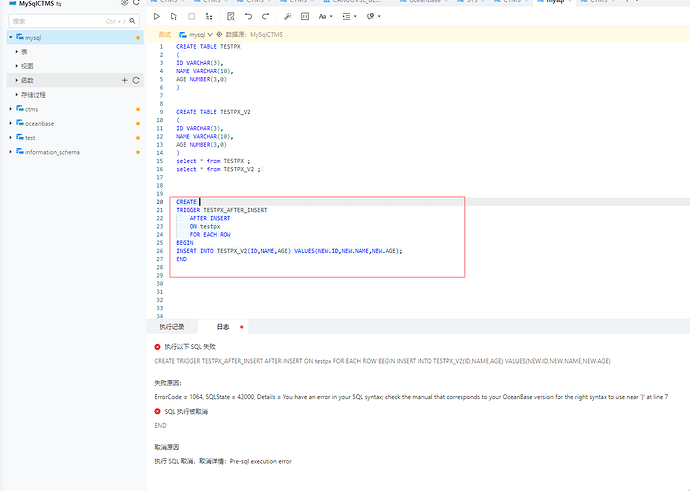Refresh the MySqlCTMS connection with the top reload icon
The height and width of the screenshot is (491, 690).
pos(136,3)
